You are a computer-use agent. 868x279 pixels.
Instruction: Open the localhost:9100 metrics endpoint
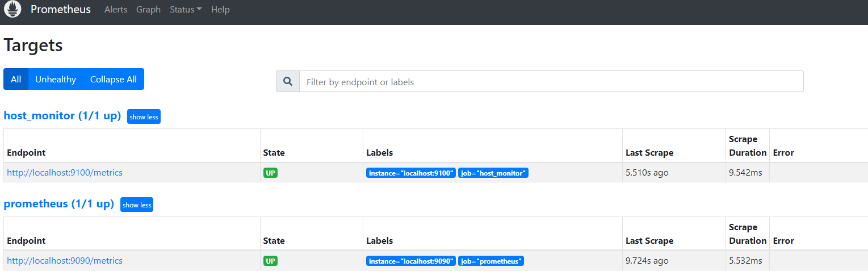coord(65,173)
